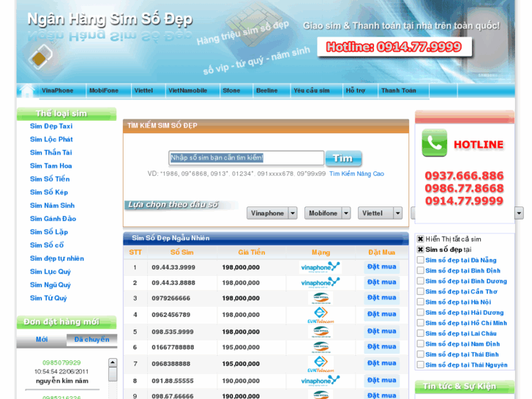The height and width of the screenshot is (399, 532).
Task: Check 'Sim số đẹp tại Nam Định'
Action: click(x=420, y=344)
